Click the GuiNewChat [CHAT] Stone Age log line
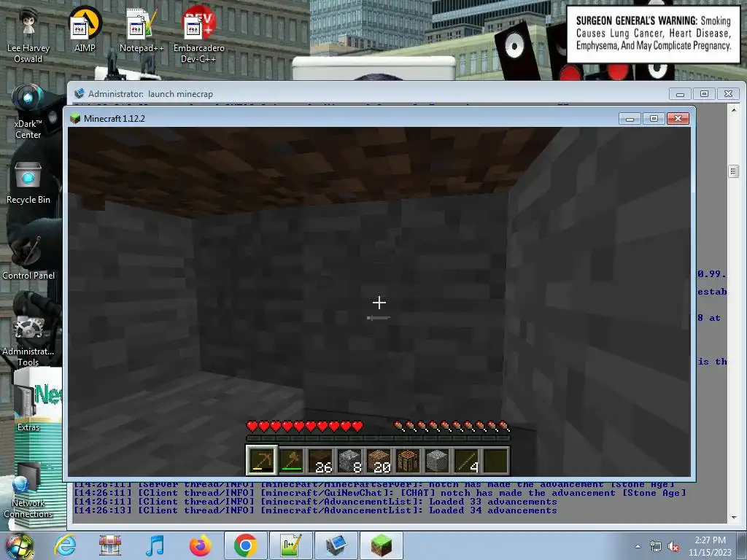Viewport: 747px width, 560px height. [379, 494]
